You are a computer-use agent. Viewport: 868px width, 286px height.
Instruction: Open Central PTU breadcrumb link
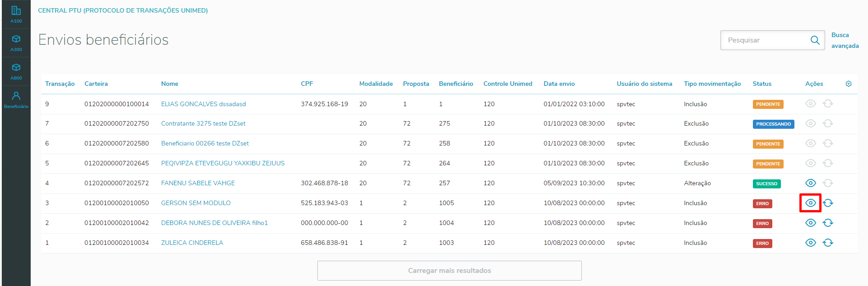pyautogui.click(x=123, y=10)
